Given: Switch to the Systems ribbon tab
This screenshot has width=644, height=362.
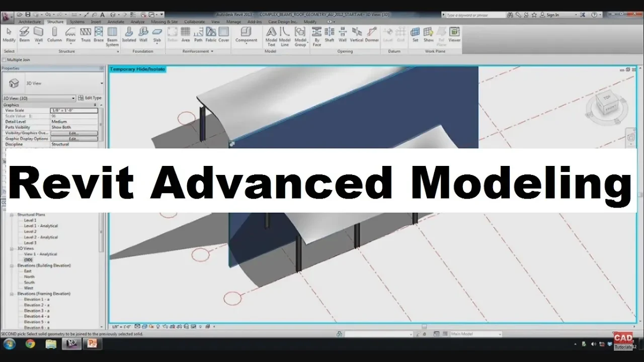Looking at the screenshot, I should [77, 22].
